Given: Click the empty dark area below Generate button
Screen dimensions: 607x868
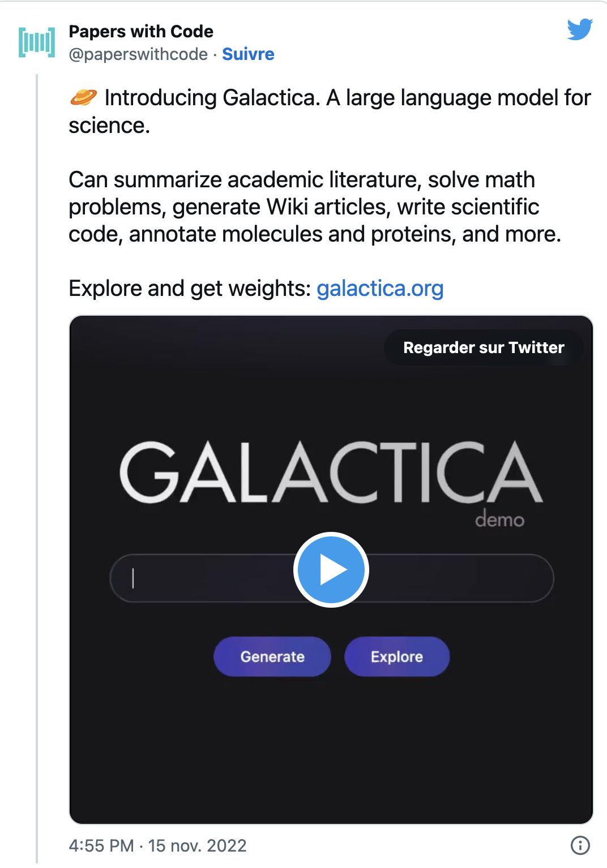Looking at the screenshot, I should (272, 747).
